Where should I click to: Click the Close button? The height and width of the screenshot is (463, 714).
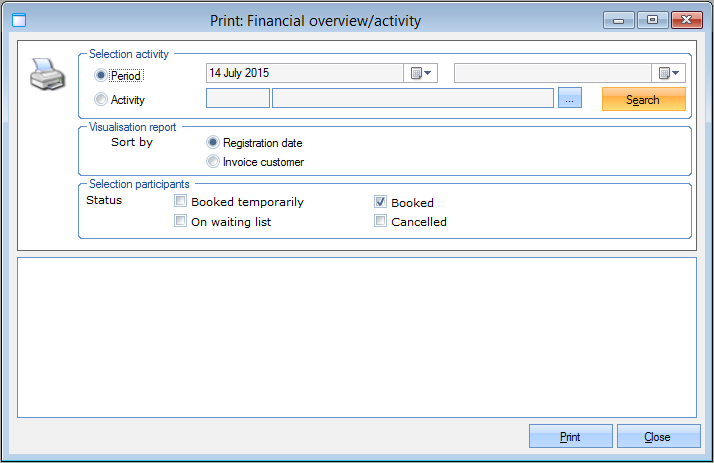[x=658, y=437]
